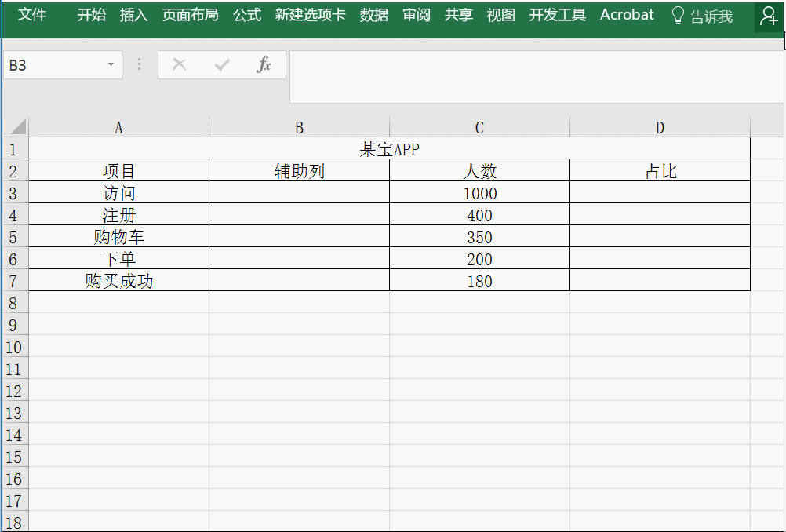Click the account sign-in icon top right
Screen dimensions: 786x532
(768, 16)
